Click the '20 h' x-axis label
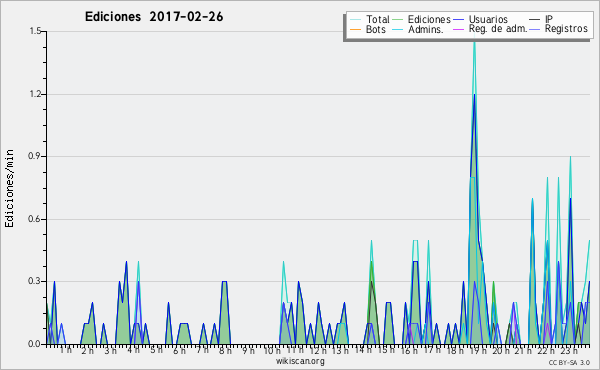The height and width of the screenshot is (370, 600). pyautogui.click(x=501, y=351)
